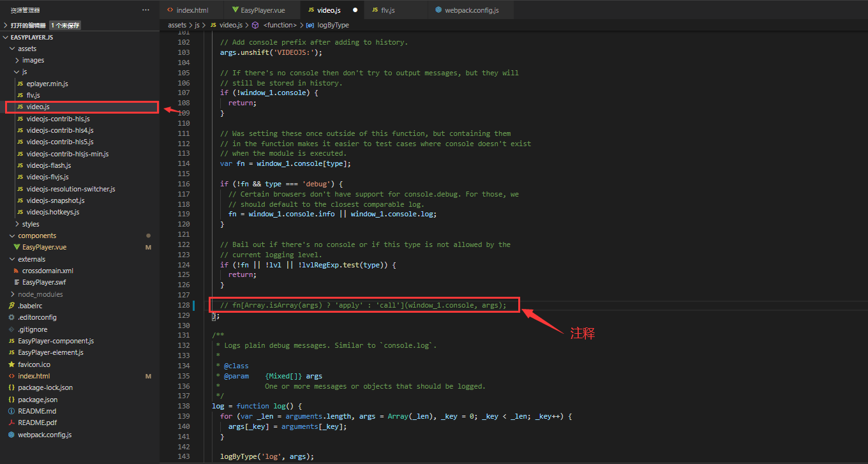Open explorer more actions ellipsis menu

(x=146, y=10)
